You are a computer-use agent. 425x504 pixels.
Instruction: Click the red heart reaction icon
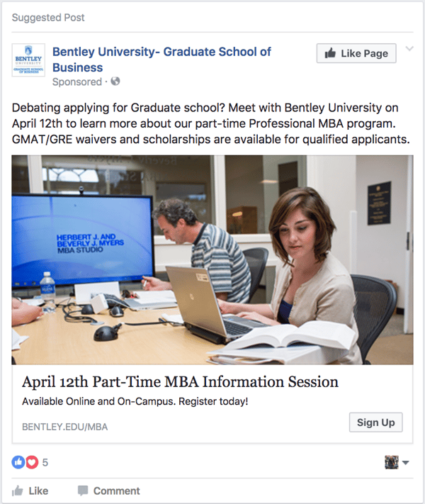[31, 462]
